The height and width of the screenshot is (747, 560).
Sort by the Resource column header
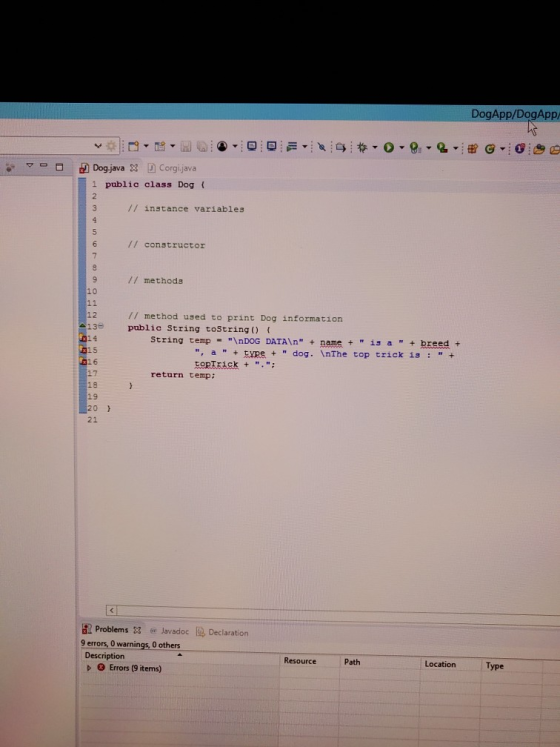click(309, 660)
